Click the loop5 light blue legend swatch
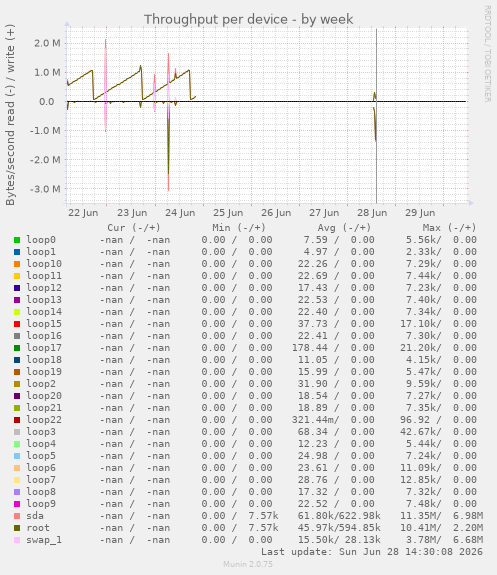497x575 pixels. click(x=17, y=456)
